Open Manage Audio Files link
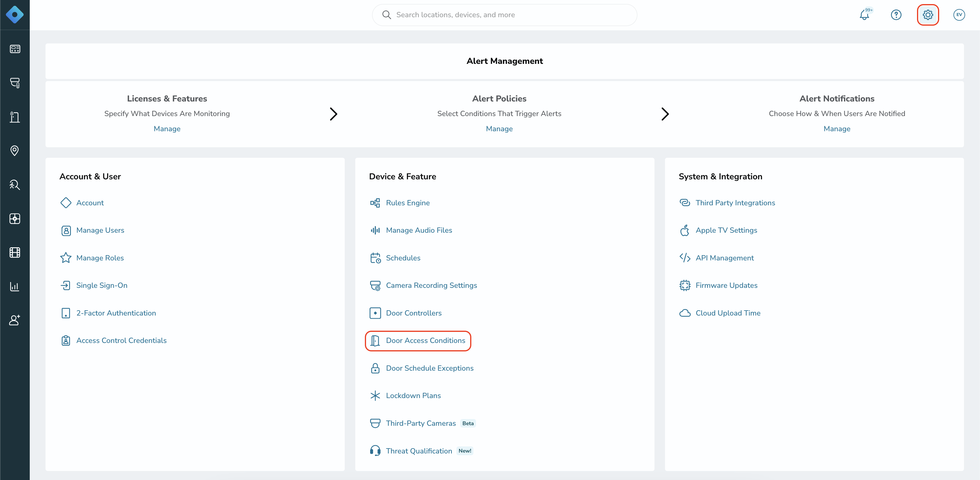Image resolution: width=980 pixels, height=480 pixels. click(419, 230)
